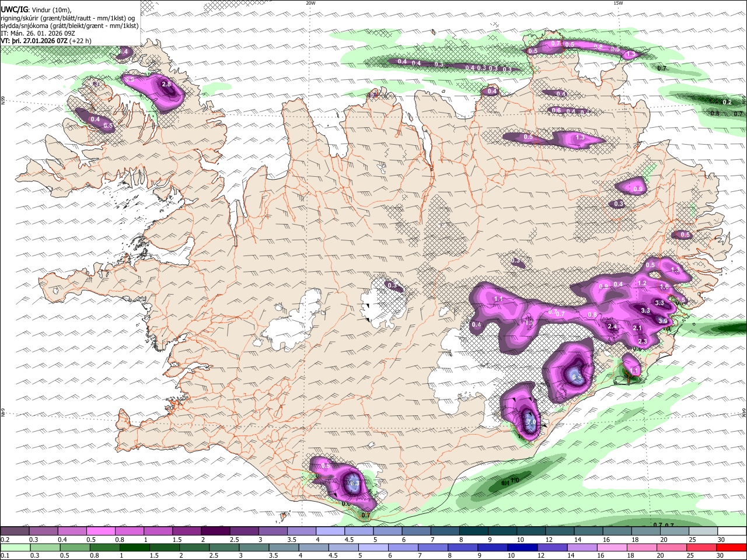The height and width of the screenshot is (560, 747).
Task: Click the 'UWC/IG: Vindur (10m)' title text
Action: pos(36,9)
